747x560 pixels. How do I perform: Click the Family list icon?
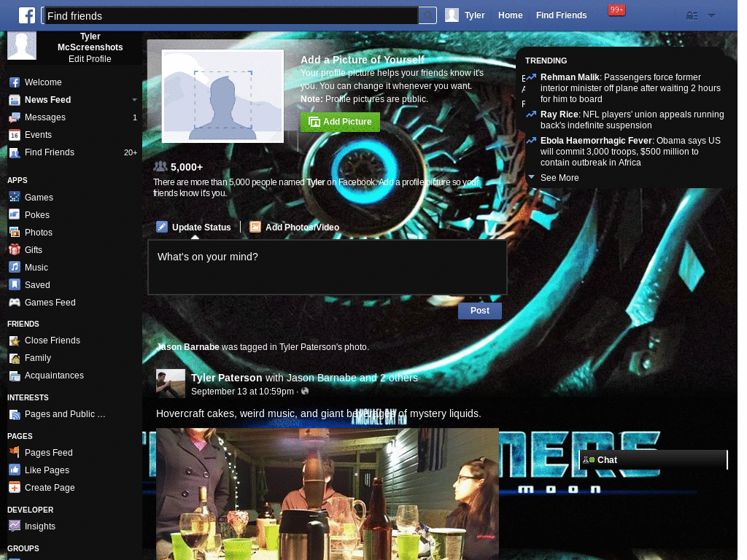(x=15, y=359)
